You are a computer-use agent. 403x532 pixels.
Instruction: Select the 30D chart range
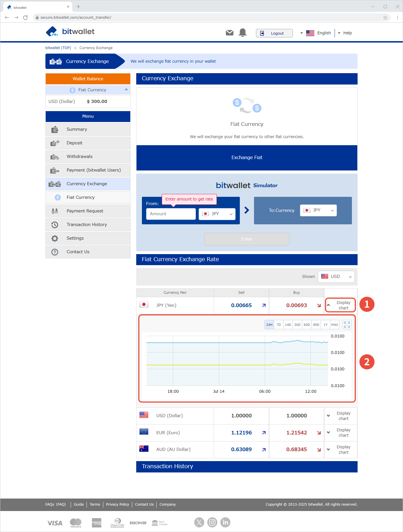(x=297, y=325)
